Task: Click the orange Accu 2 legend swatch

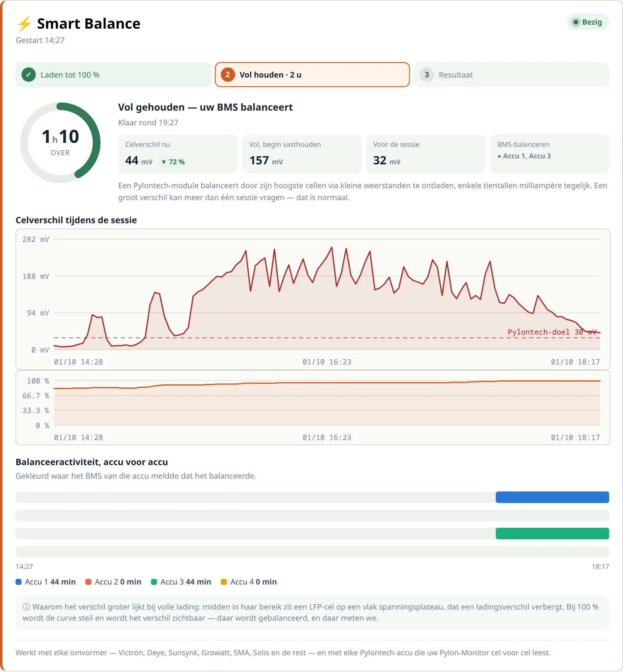Action: pos(88,582)
